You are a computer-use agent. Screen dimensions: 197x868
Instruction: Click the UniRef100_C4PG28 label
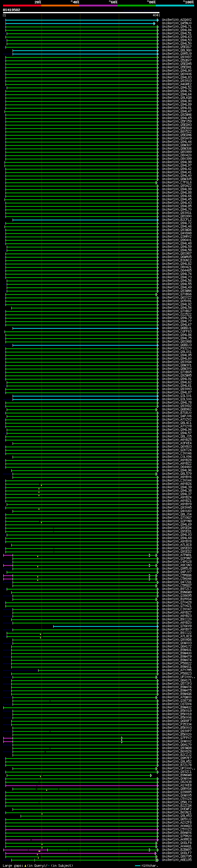[177, 562]
